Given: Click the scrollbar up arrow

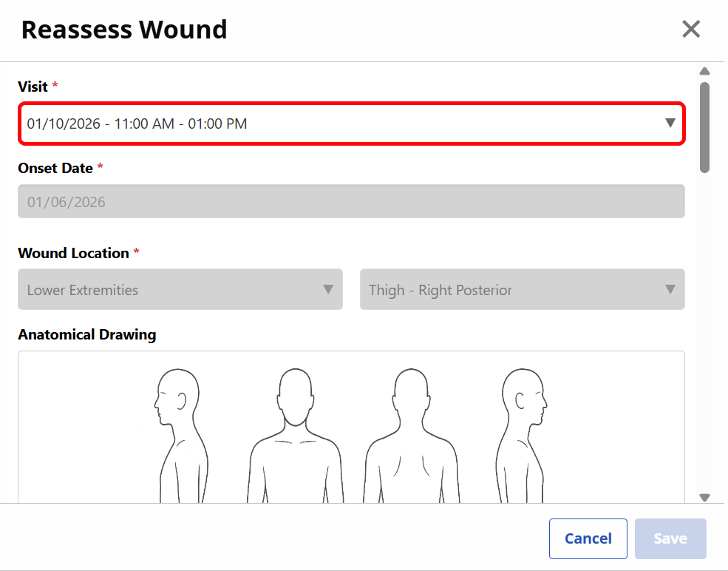Looking at the screenshot, I should coord(704,71).
